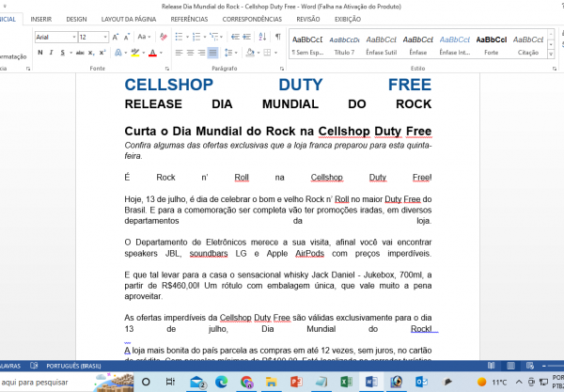Open the LAYOUT DA PÁGINA tab
The width and height of the screenshot is (564, 392).
130,19
